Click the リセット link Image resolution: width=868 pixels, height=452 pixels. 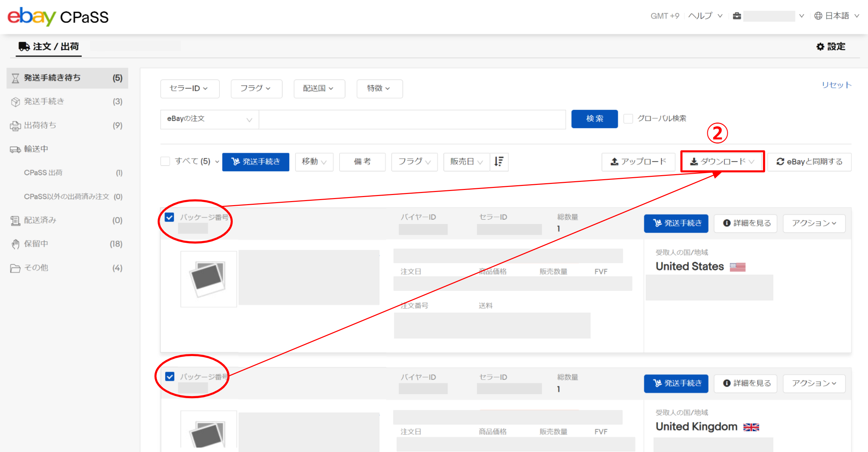(836, 85)
